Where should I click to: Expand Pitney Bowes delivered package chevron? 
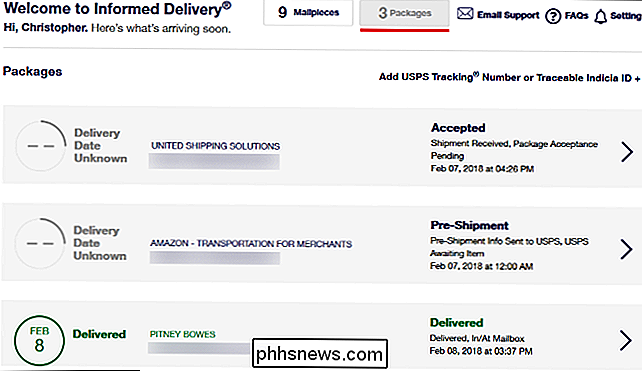(625, 340)
